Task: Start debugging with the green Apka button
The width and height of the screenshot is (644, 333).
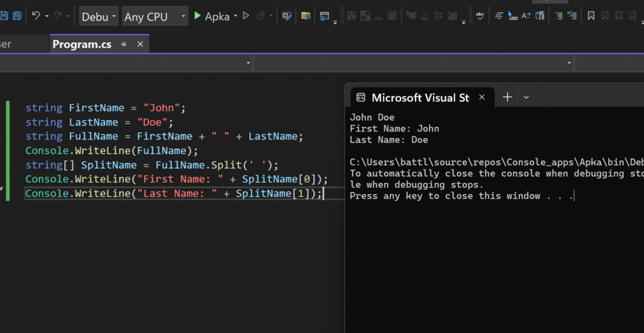Action: pyautogui.click(x=211, y=16)
